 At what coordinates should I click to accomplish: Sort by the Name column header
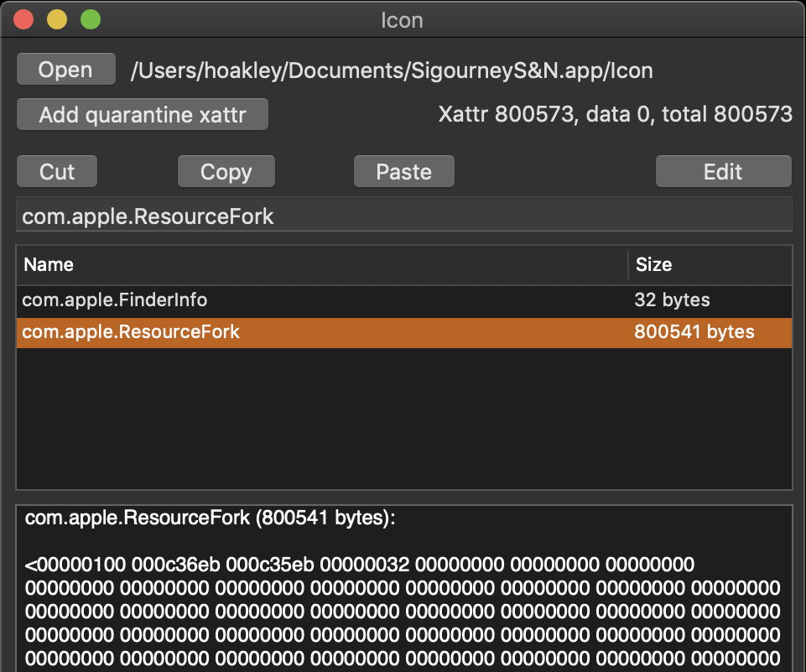coord(322,264)
